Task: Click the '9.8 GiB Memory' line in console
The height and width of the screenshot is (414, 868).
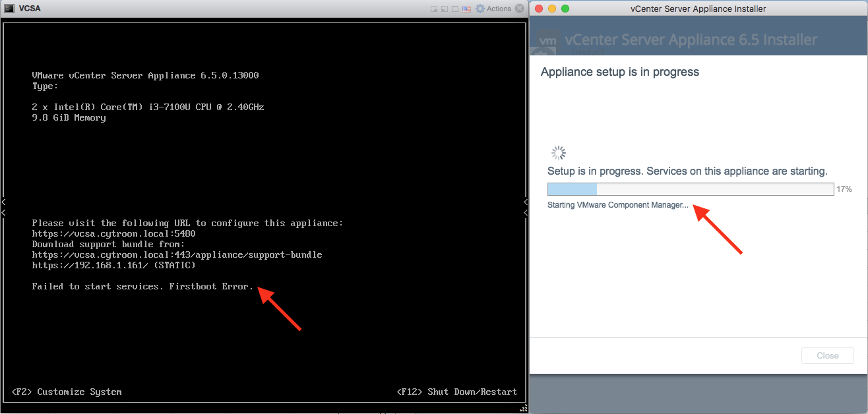Action: click(x=69, y=117)
